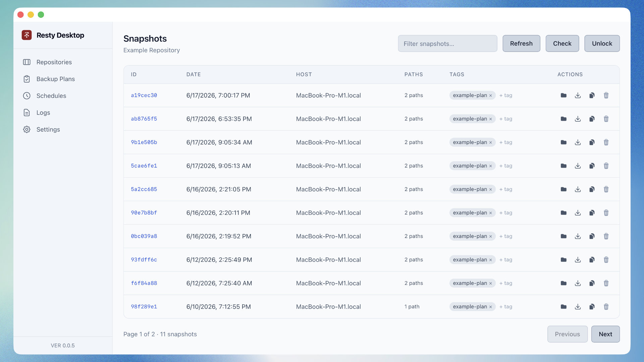Open folder icon for snapshot ab8765f5
644x362 pixels.
click(563, 119)
